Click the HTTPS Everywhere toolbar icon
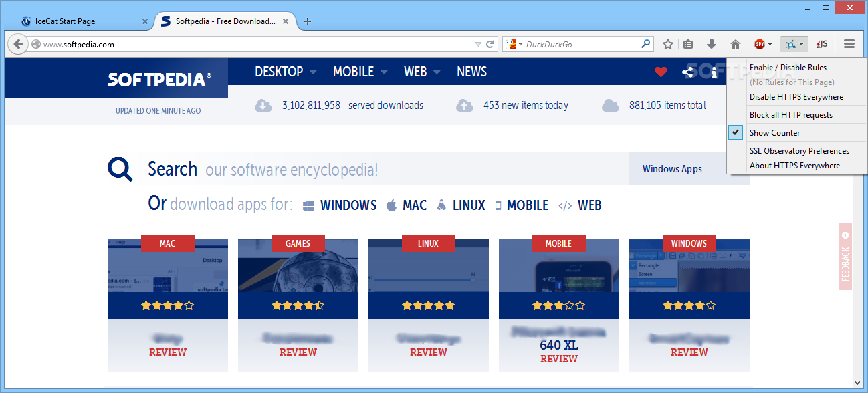The height and width of the screenshot is (393, 868). point(790,45)
